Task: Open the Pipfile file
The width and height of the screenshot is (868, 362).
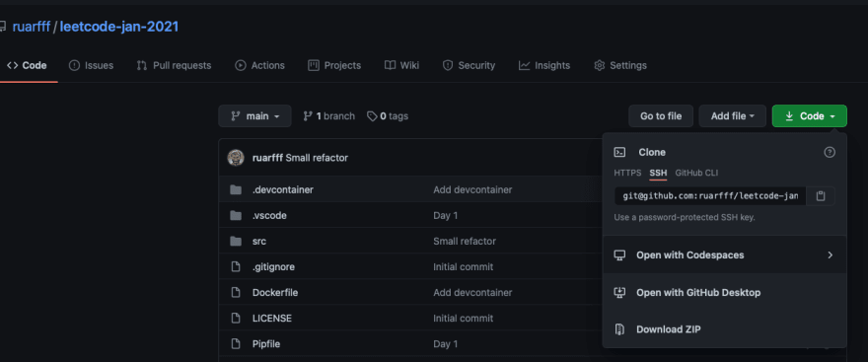Action: 266,343
